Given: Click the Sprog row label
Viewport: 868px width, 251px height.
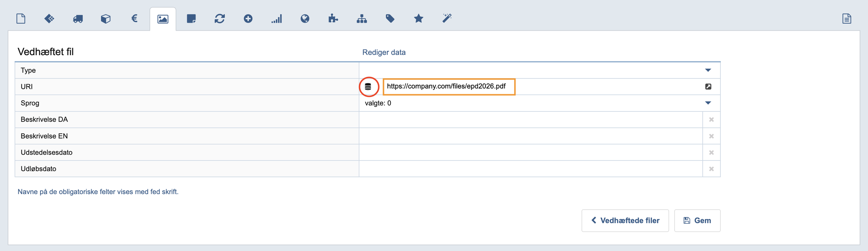Looking at the screenshot, I should click(30, 103).
